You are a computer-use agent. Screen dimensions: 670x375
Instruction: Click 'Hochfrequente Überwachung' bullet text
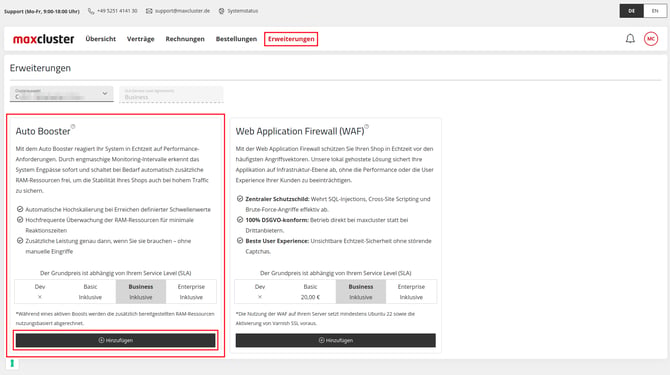[x=109, y=225]
